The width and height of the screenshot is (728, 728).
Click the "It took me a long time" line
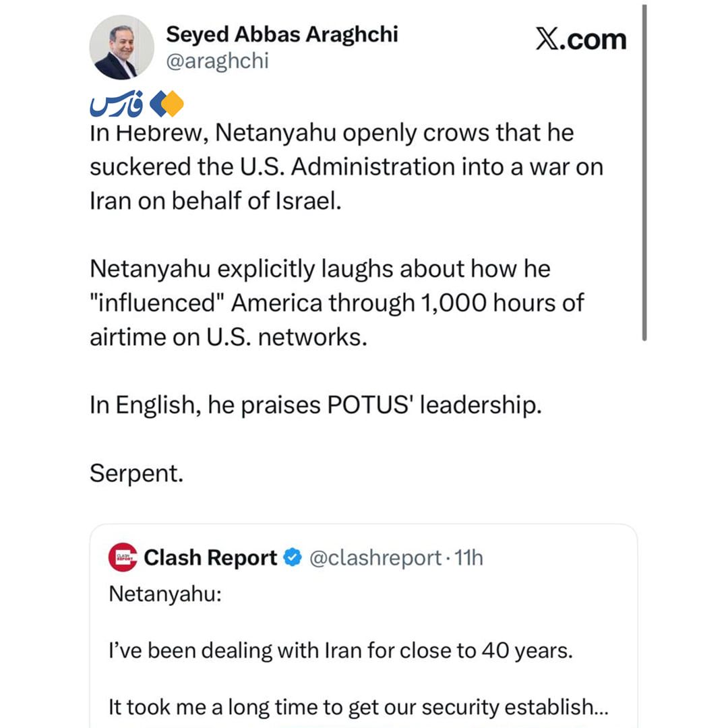click(x=359, y=707)
